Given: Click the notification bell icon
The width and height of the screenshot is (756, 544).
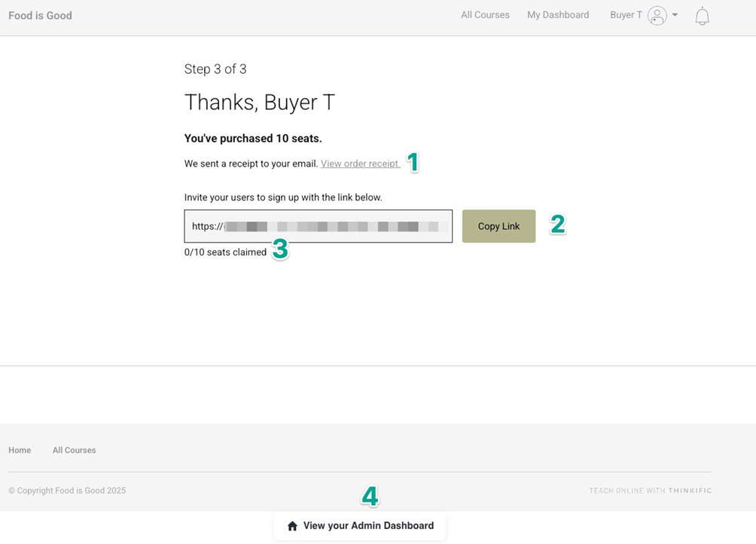Looking at the screenshot, I should (702, 16).
